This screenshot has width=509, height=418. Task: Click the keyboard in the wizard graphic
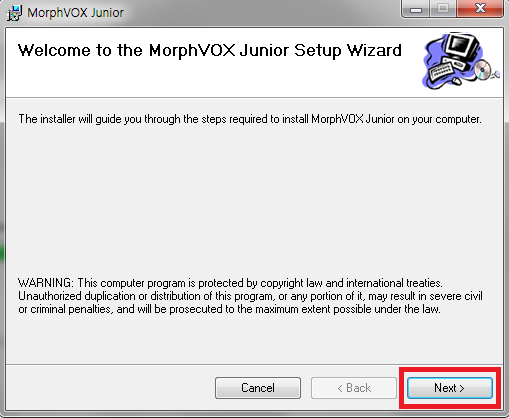pos(442,70)
